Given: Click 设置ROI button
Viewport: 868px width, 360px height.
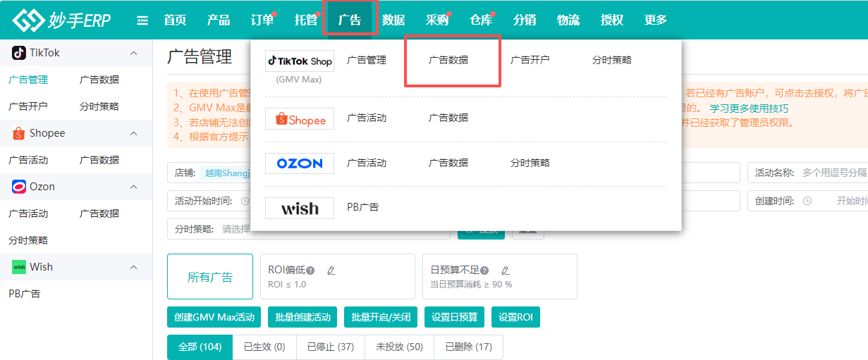Looking at the screenshot, I should pos(515,317).
